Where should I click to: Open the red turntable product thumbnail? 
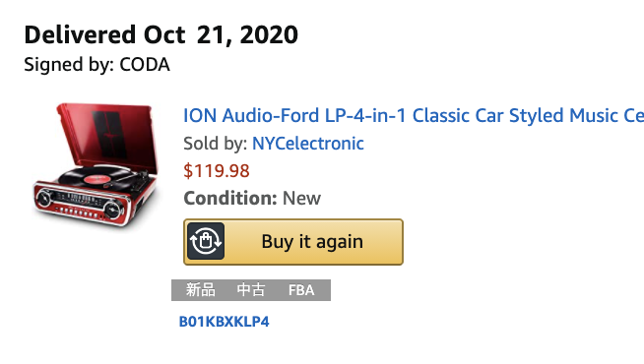96,165
